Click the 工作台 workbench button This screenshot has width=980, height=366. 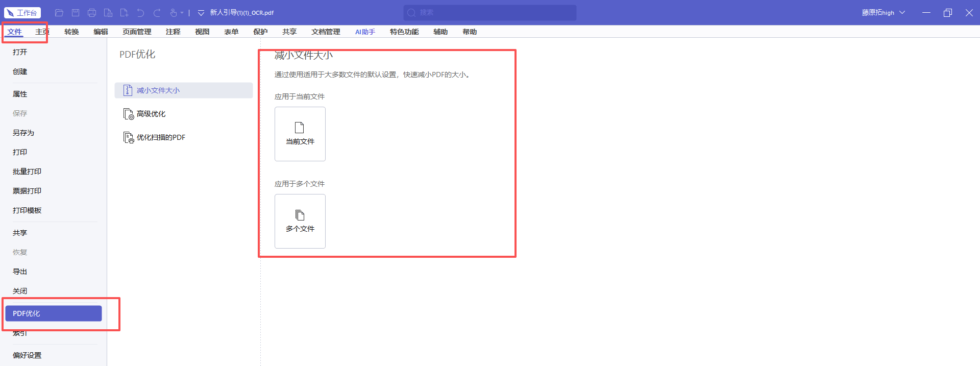[22, 13]
